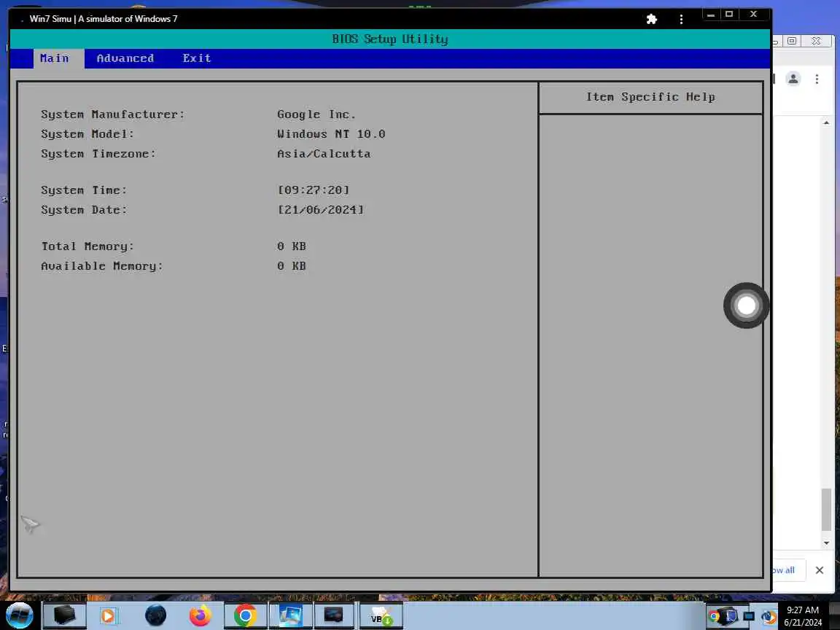
Task: Click the System Date label
Action: (x=84, y=210)
